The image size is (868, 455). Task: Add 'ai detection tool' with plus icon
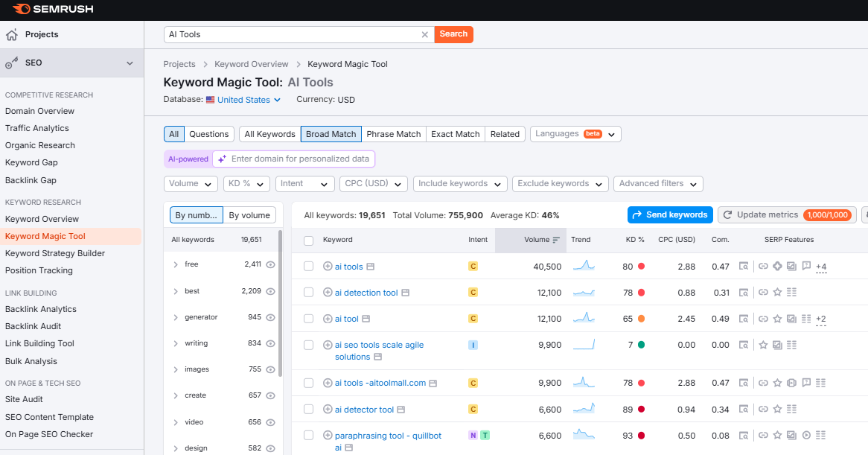(328, 292)
